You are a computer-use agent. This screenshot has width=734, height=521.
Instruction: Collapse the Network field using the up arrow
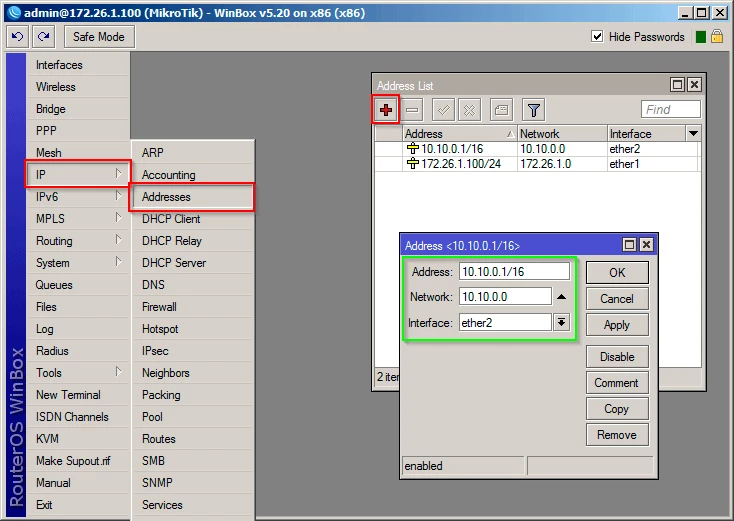tap(562, 297)
